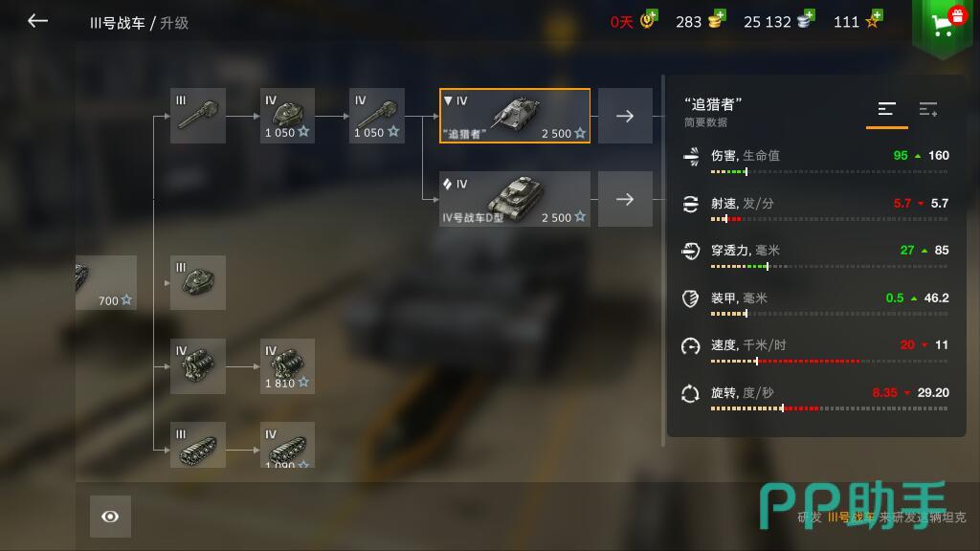Viewport: 980px width, 551px height.
Task: Open the previous tank costing 700
Action: (x=105, y=282)
